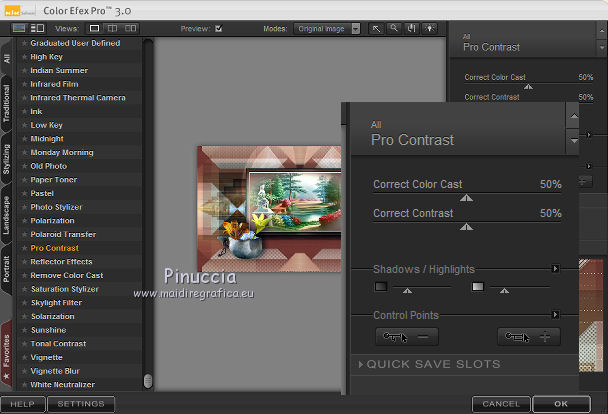Toggle favorite star for Pro Contrast

tap(24, 248)
